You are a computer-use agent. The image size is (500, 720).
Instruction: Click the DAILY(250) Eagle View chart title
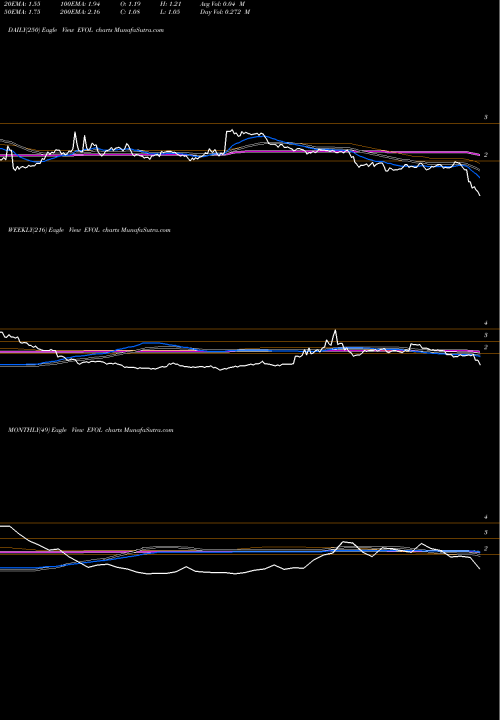click(86, 30)
